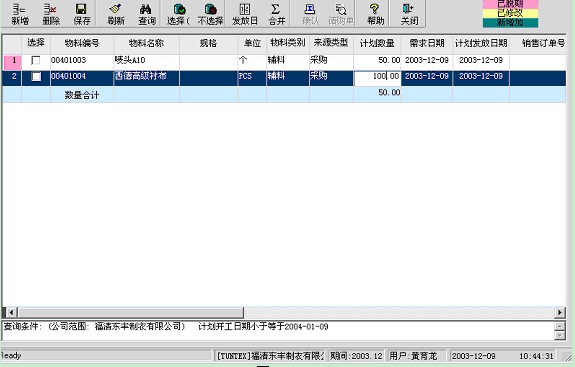Click the 物料编号 column header
Image resolution: width=575 pixels, height=367 pixels.
point(82,43)
